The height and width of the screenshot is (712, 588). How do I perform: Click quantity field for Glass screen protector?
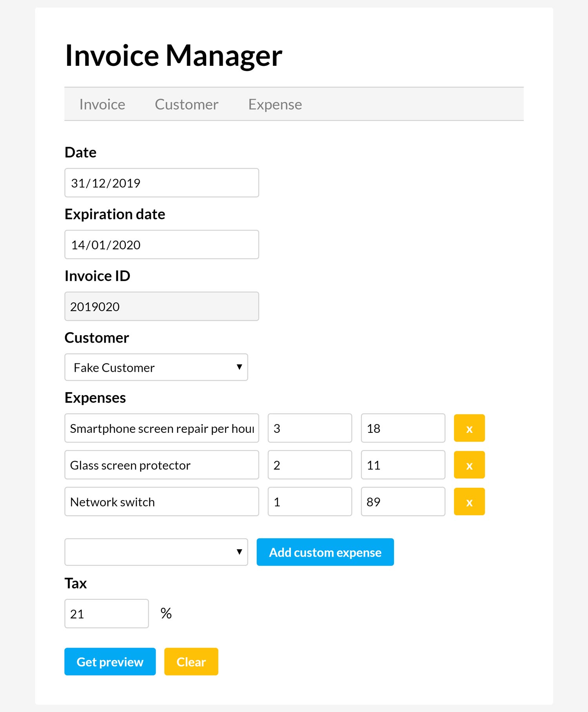click(310, 465)
